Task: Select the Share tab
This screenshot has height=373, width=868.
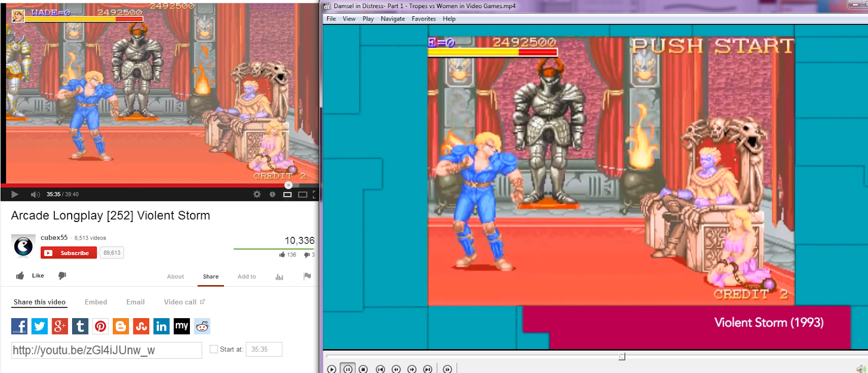Action: (x=211, y=276)
